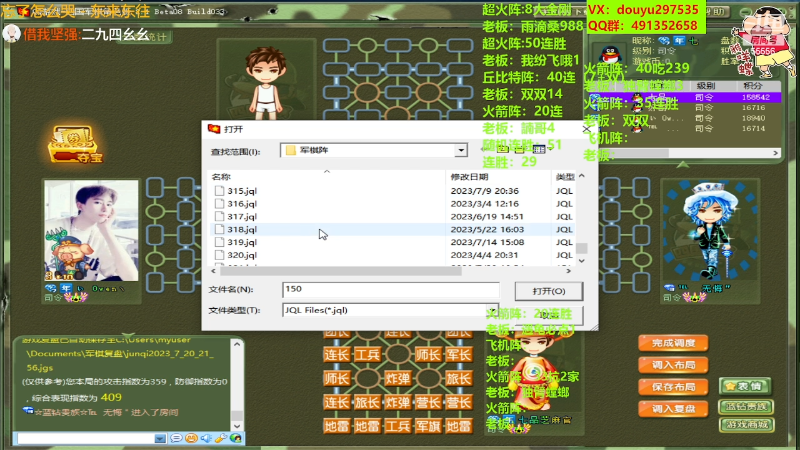The height and width of the screenshot is (450, 800).
Task: Click the 打开(O) button
Action: tap(548, 291)
